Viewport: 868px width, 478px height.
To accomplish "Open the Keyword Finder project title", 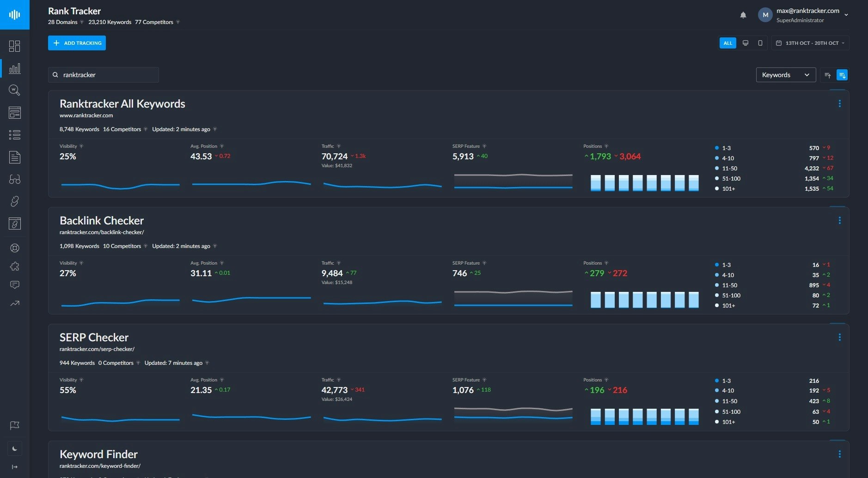I will (98, 454).
